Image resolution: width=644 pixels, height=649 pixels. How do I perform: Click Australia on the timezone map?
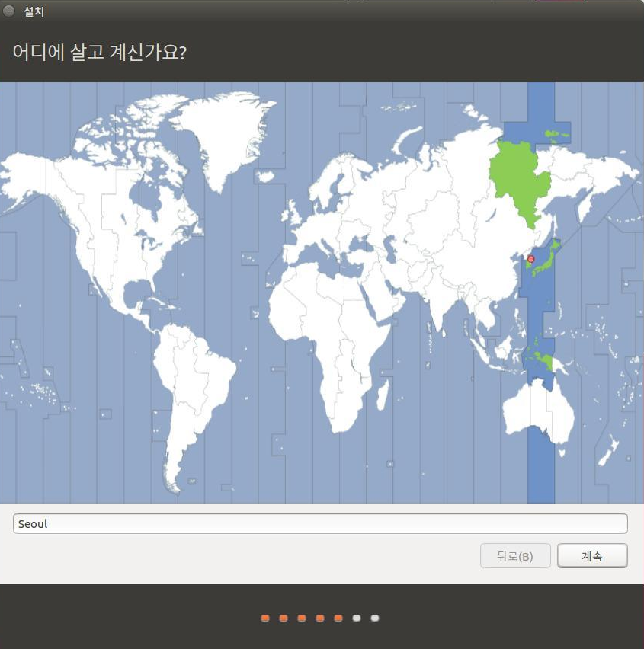tap(538, 412)
